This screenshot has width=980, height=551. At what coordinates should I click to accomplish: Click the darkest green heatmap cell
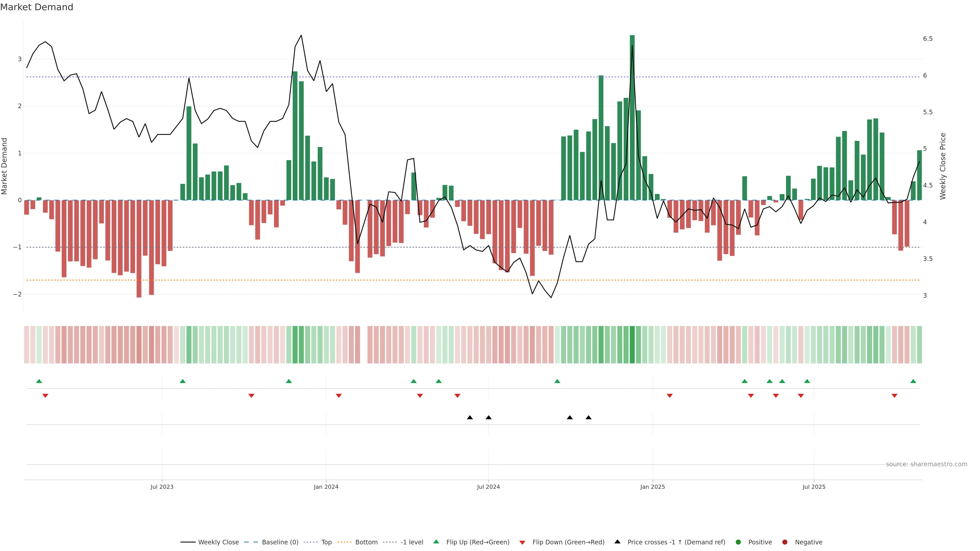pyautogui.click(x=632, y=345)
